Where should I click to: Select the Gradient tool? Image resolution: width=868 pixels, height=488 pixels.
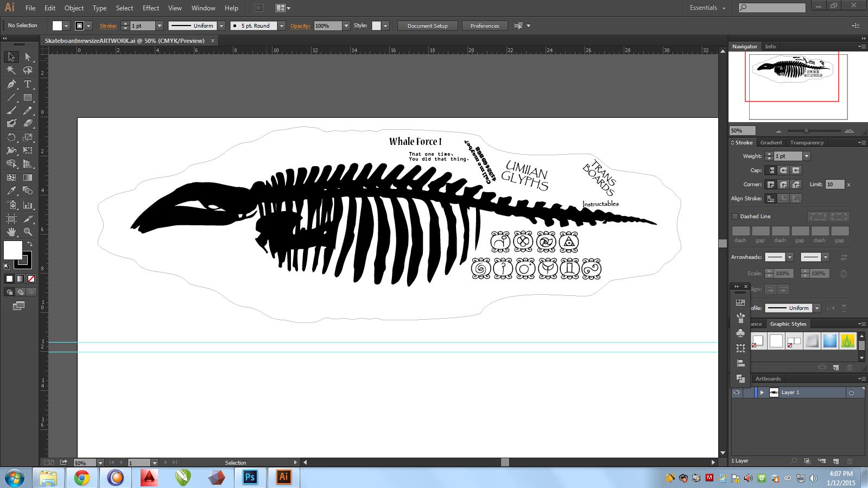click(x=28, y=178)
